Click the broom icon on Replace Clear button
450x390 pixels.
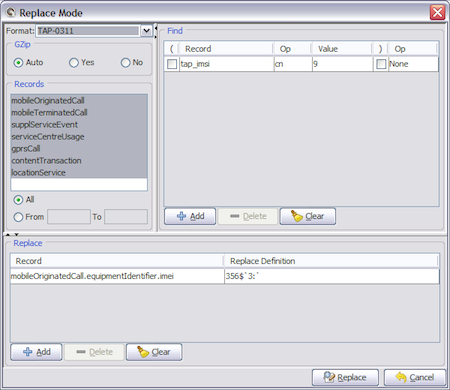pyautogui.click(x=143, y=352)
